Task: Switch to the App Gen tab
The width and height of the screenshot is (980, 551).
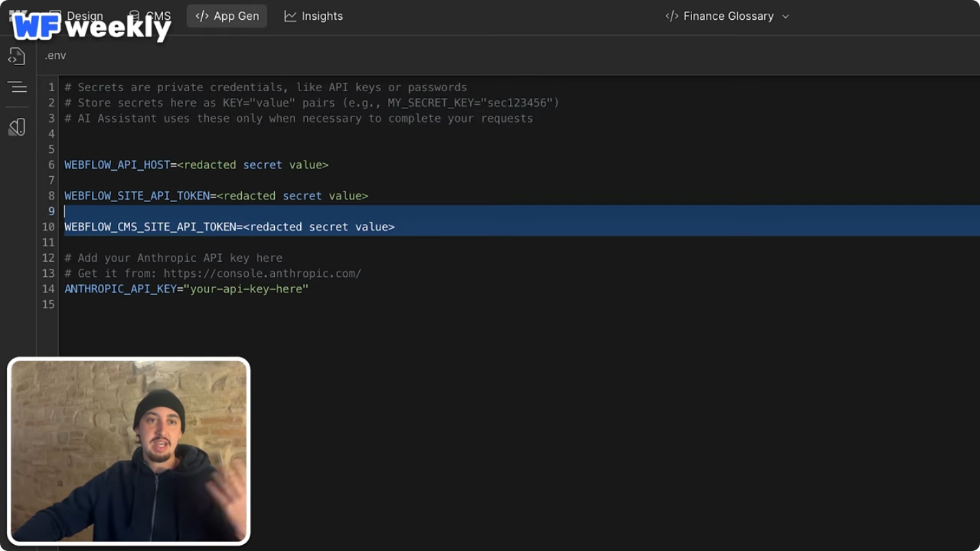Action: click(227, 16)
